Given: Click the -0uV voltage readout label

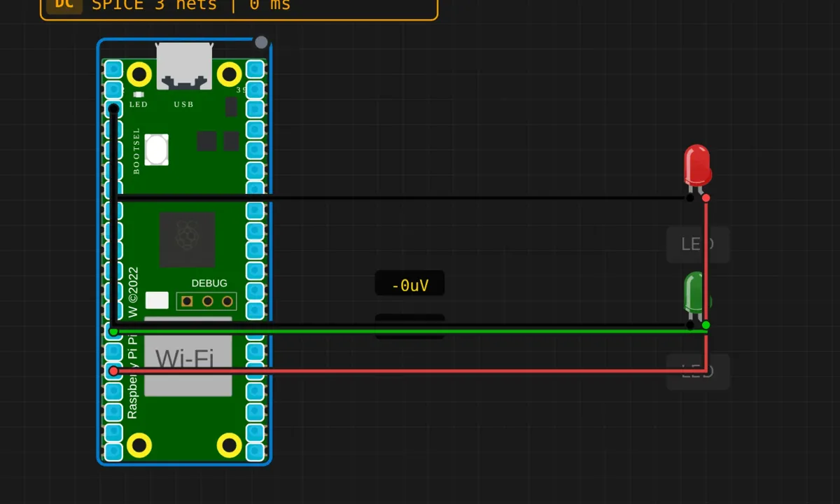Looking at the screenshot, I should coord(410,285).
